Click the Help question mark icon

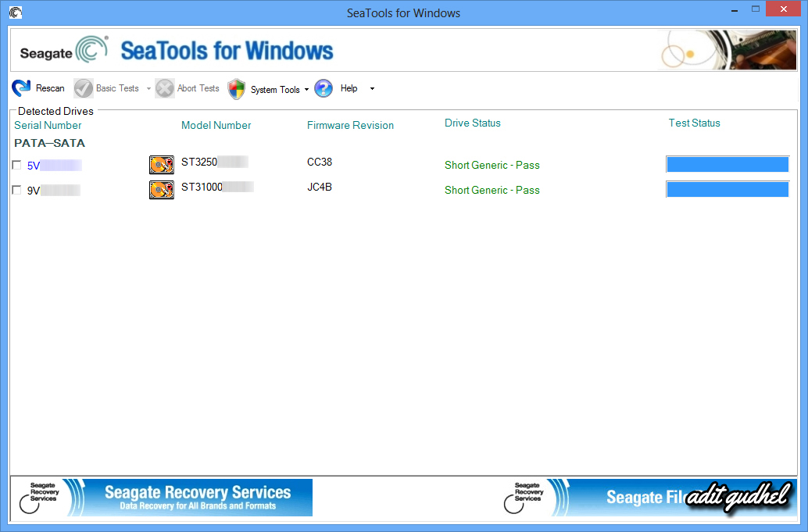pyautogui.click(x=323, y=88)
